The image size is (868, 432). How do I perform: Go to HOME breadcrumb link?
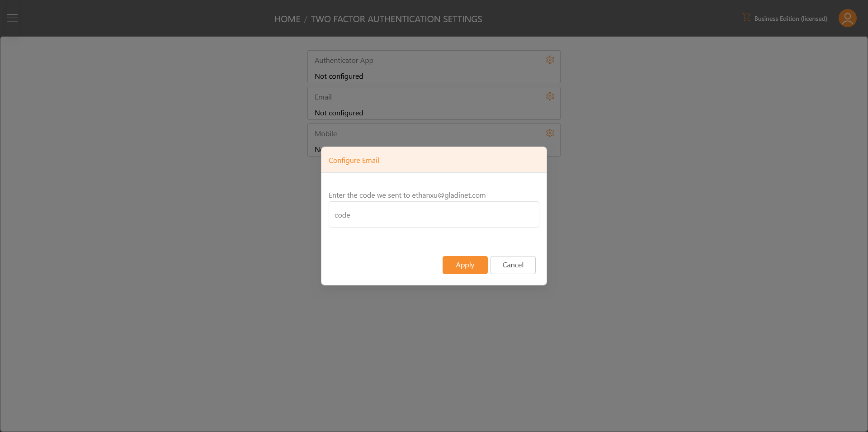287,19
